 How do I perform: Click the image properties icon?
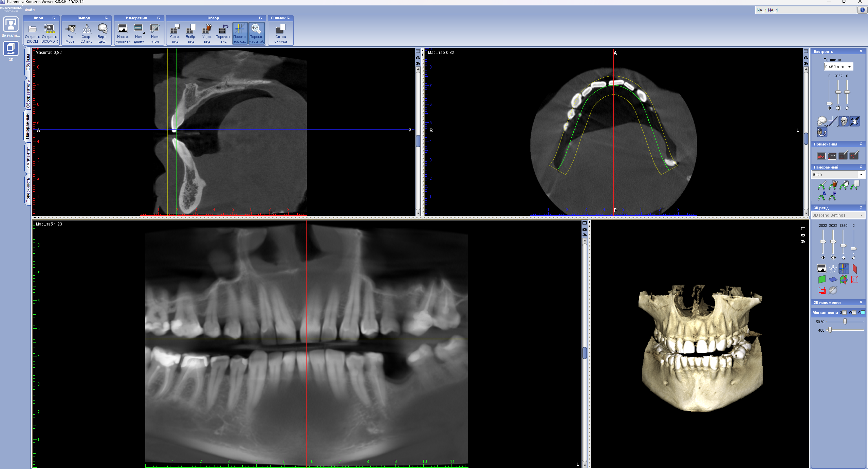[281, 33]
